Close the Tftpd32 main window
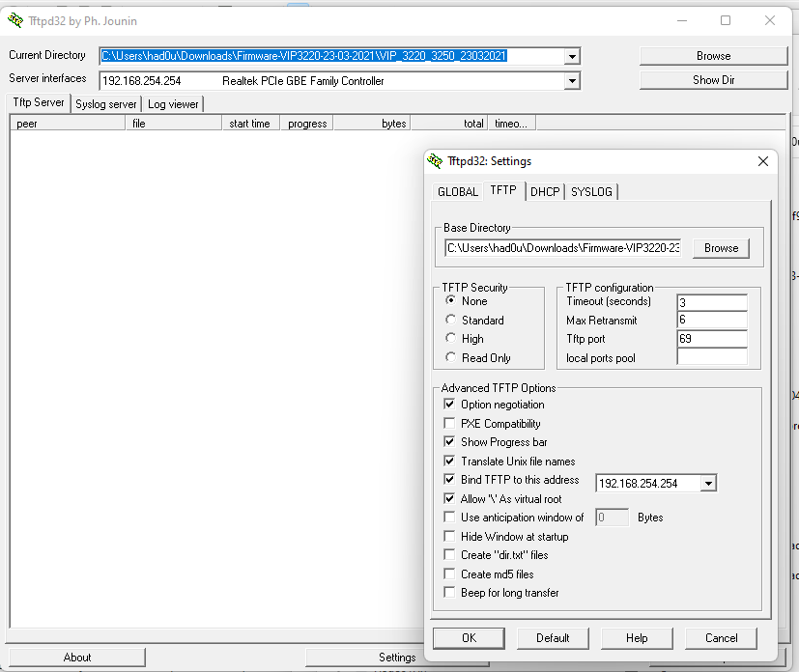 pos(770,21)
